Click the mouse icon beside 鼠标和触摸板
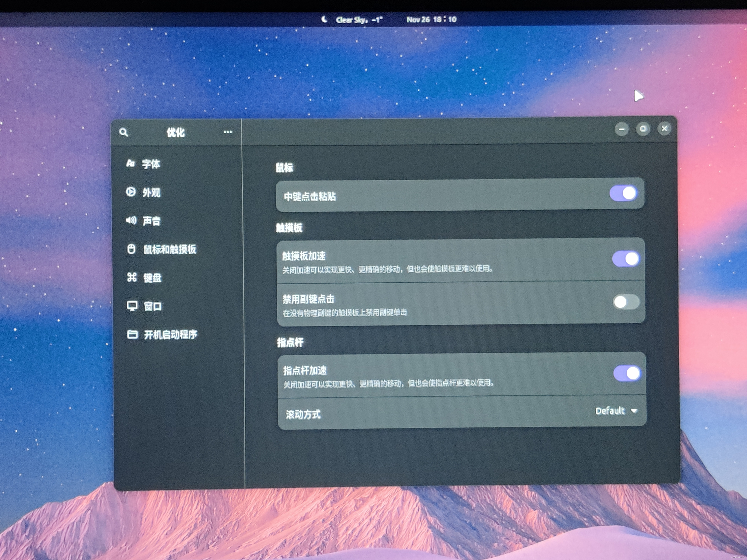 pyautogui.click(x=131, y=249)
